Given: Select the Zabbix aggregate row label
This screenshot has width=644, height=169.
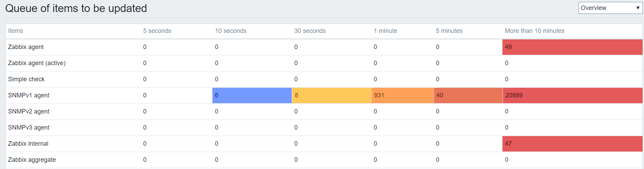Looking at the screenshot, I should [32, 160].
